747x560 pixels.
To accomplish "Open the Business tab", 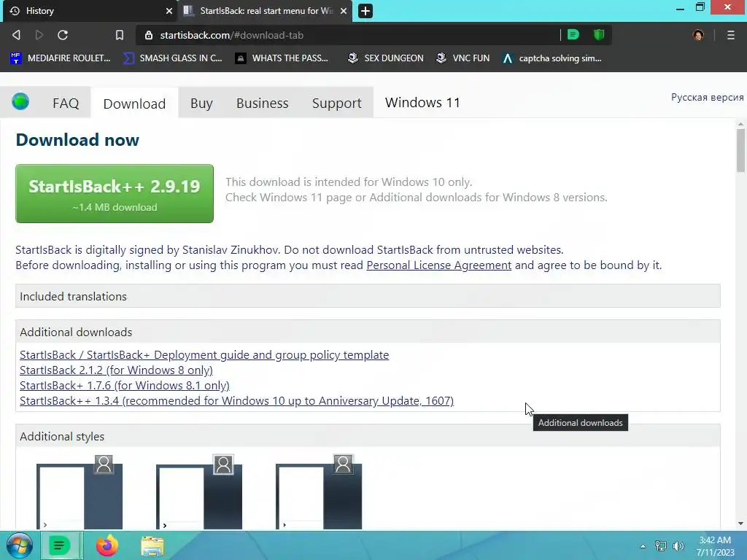I will tap(263, 103).
